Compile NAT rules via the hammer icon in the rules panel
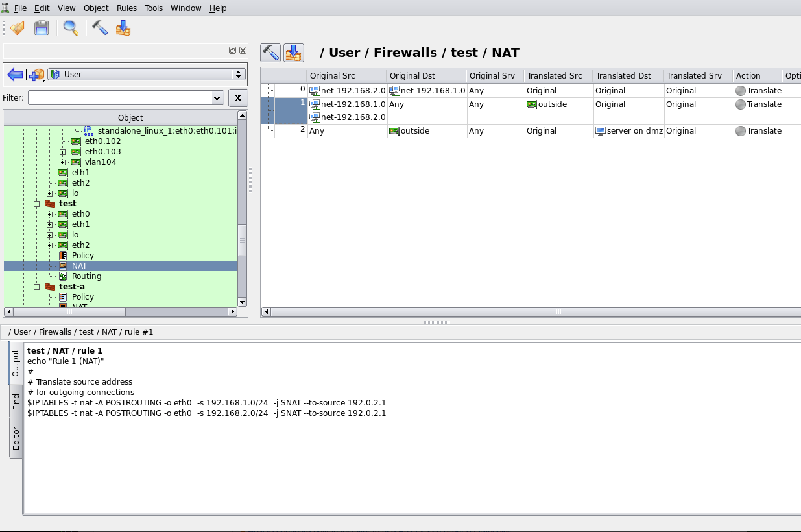 click(x=270, y=53)
